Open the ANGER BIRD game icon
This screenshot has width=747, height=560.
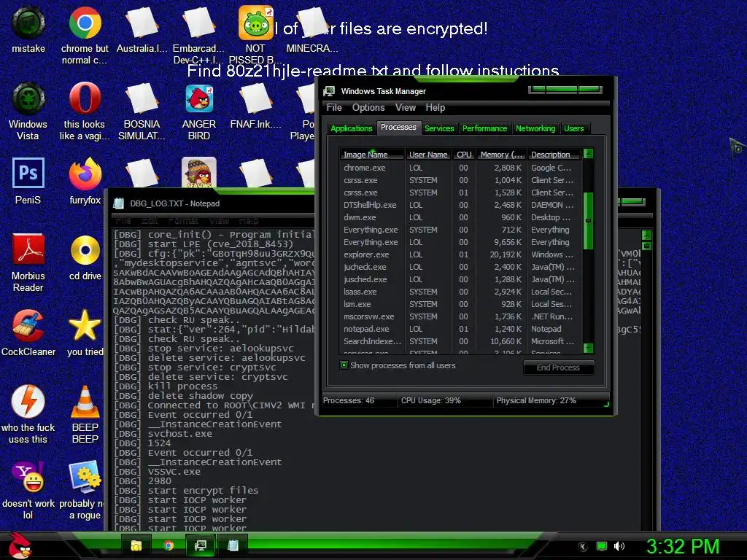pos(198,112)
